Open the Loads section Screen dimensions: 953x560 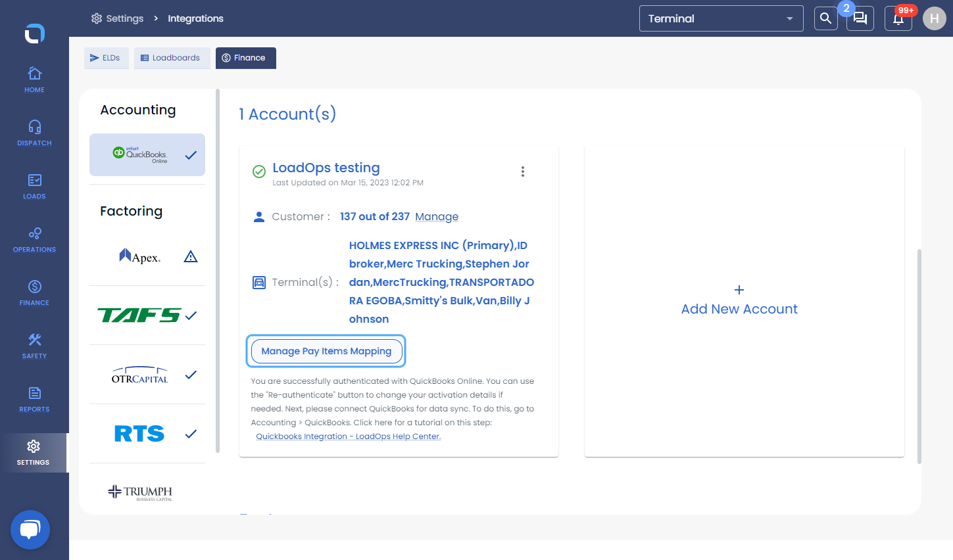pyautogui.click(x=34, y=186)
